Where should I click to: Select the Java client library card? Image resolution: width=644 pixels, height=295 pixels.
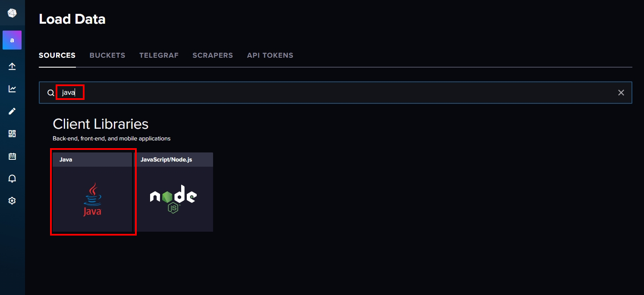click(92, 192)
